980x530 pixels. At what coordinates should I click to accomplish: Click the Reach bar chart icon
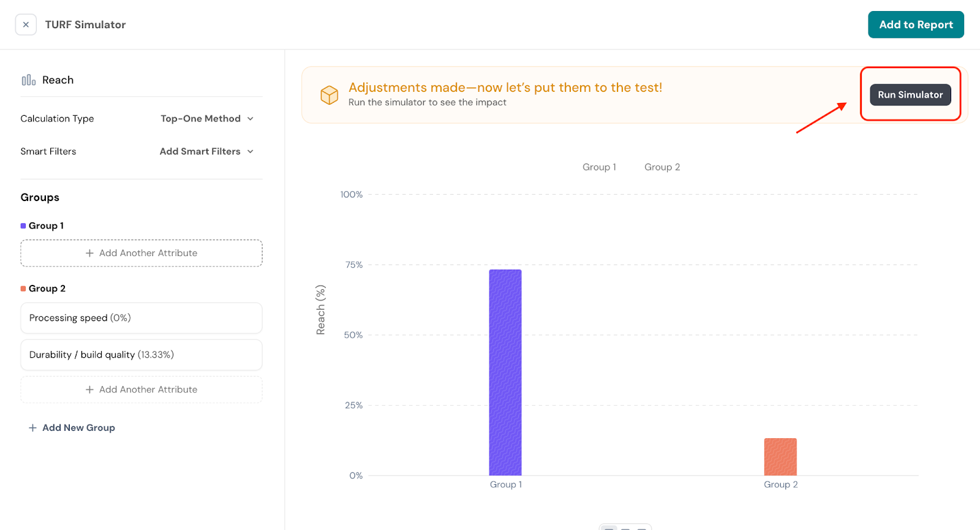tap(29, 80)
